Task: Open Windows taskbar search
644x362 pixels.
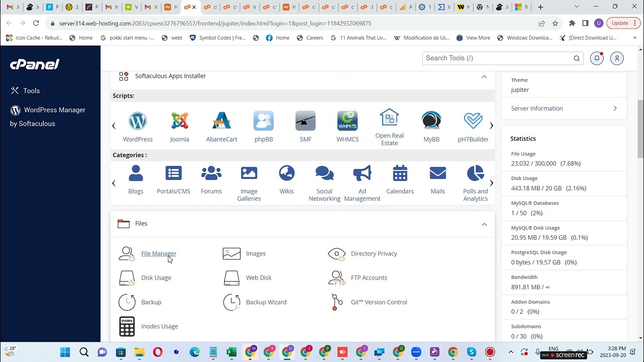Action: [84, 352]
